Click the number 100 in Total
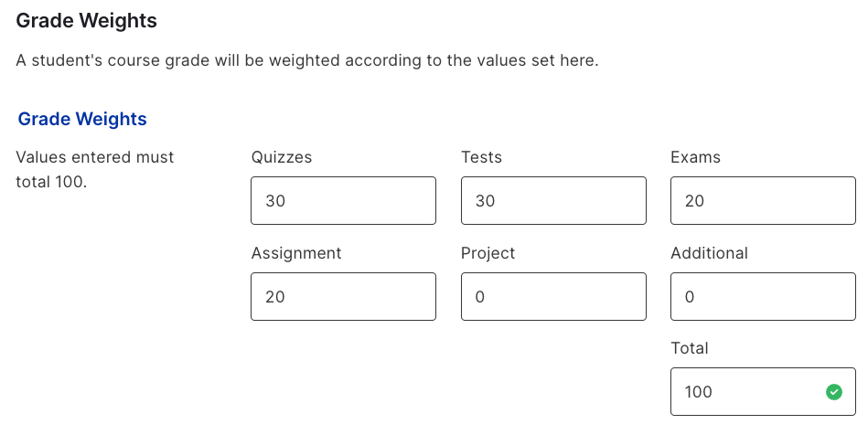Image resolution: width=868 pixels, height=435 pixels. coord(698,392)
